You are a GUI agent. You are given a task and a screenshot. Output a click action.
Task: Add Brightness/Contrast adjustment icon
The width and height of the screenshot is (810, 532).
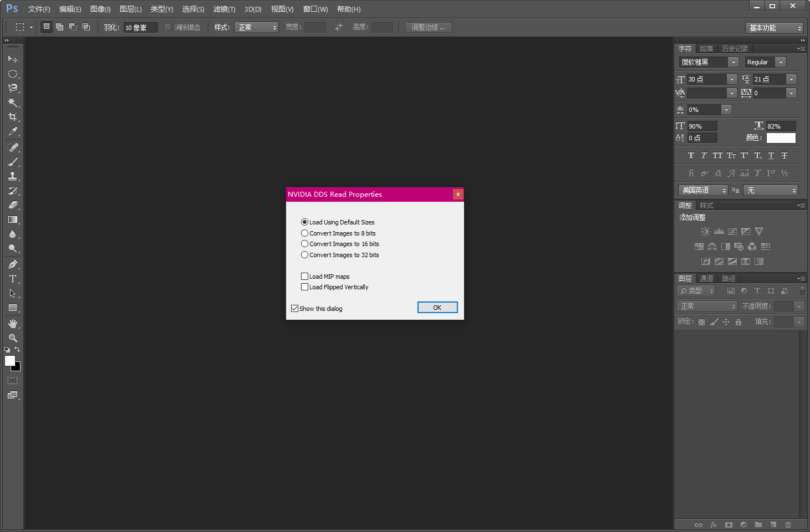pyautogui.click(x=705, y=232)
